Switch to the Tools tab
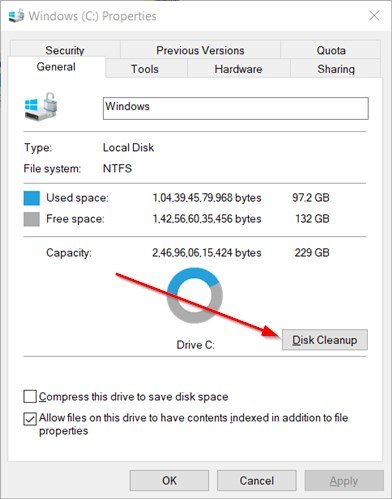 click(145, 69)
